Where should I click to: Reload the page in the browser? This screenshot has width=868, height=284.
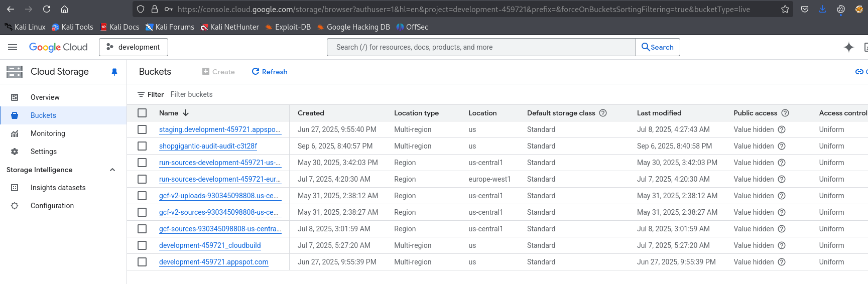tap(47, 9)
